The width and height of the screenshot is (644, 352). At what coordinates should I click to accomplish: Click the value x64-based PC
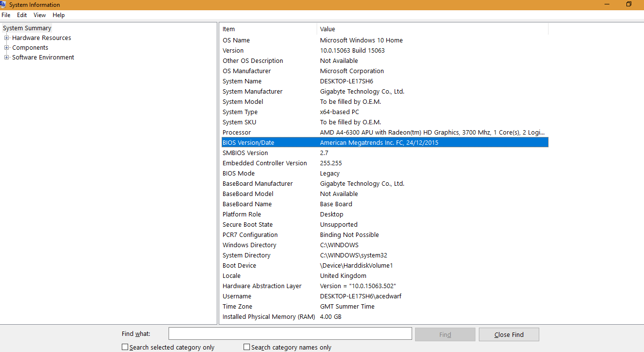pos(340,112)
